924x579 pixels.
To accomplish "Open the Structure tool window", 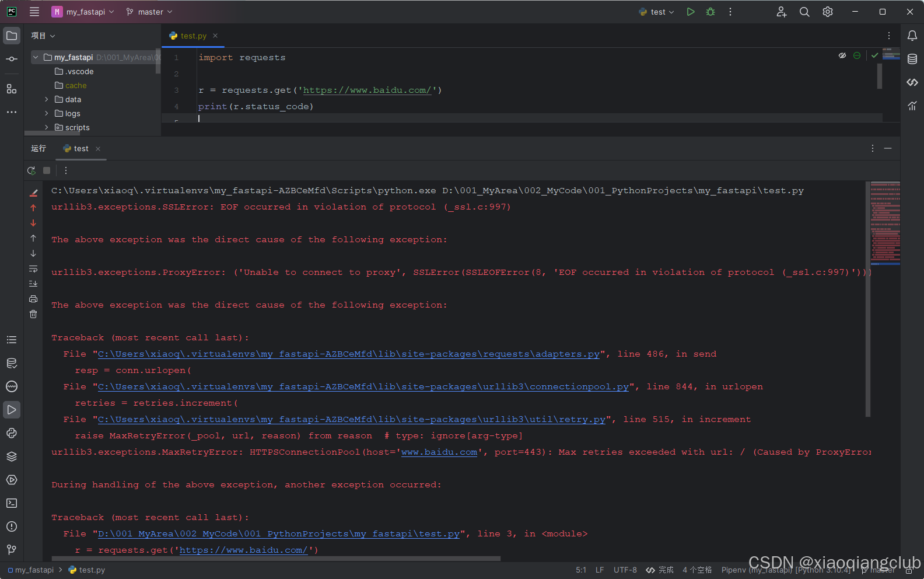I will click(x=12, y=89).
